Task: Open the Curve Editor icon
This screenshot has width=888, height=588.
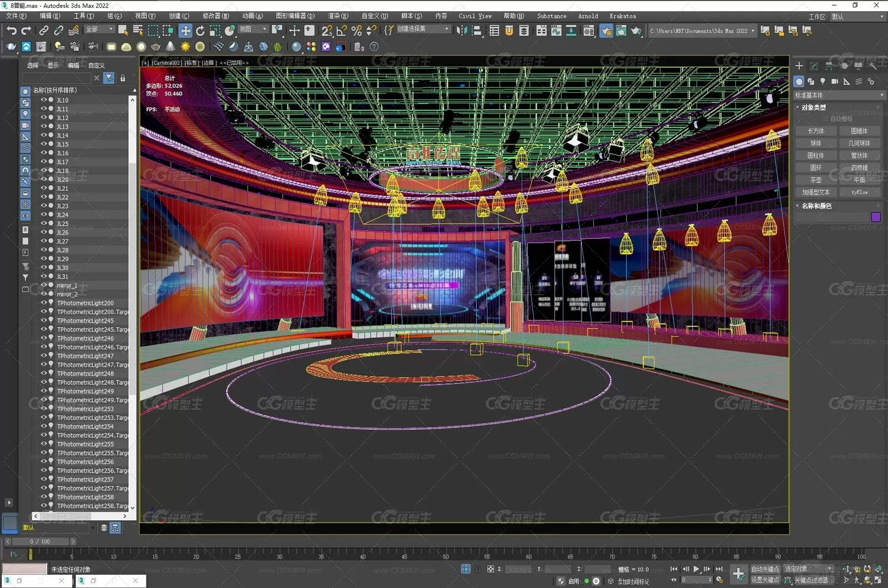Action: pos(556,31)
